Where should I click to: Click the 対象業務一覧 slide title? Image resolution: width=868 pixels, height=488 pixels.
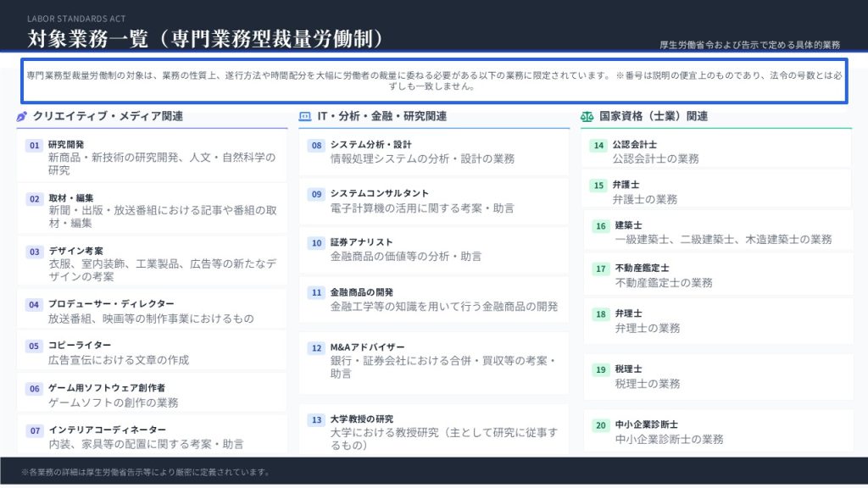(208, 39)
